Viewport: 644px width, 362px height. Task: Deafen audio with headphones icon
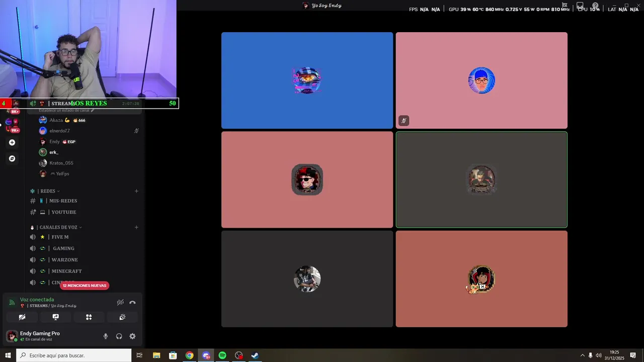[x=119, y=336]
